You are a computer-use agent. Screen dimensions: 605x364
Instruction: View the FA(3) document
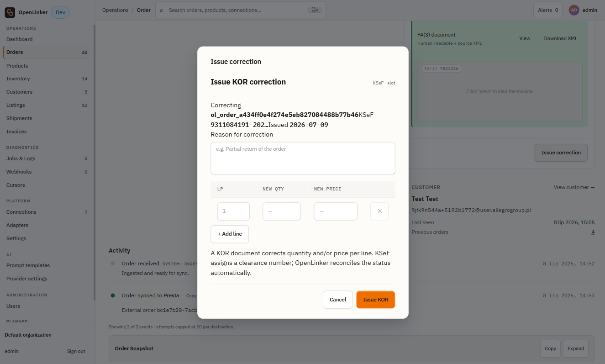point(525,38)
